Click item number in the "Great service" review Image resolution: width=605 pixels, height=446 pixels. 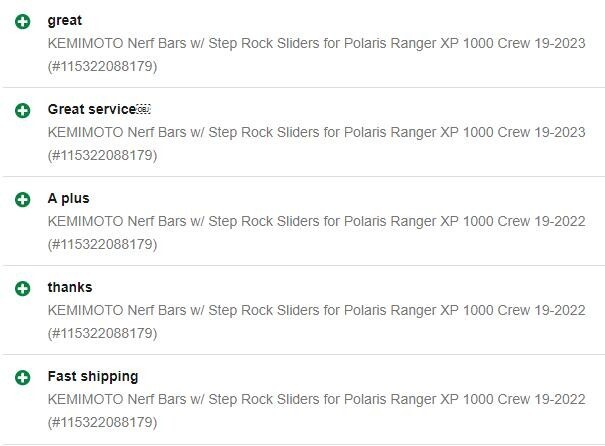tap(102, 155)
